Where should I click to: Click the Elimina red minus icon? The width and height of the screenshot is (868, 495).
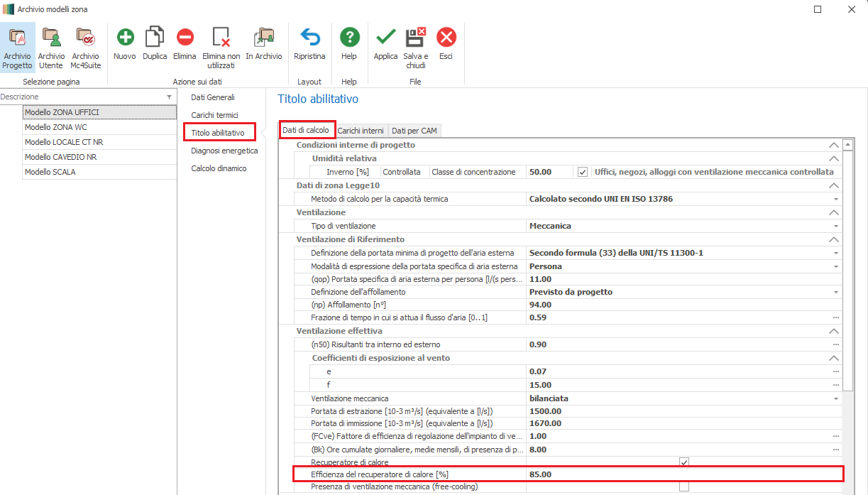(x=185, y=38)
